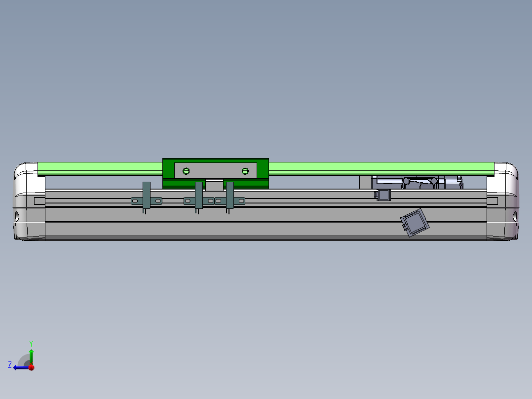Click the round hole on right end cap
The image size is (532, 399).
point(514,216)
